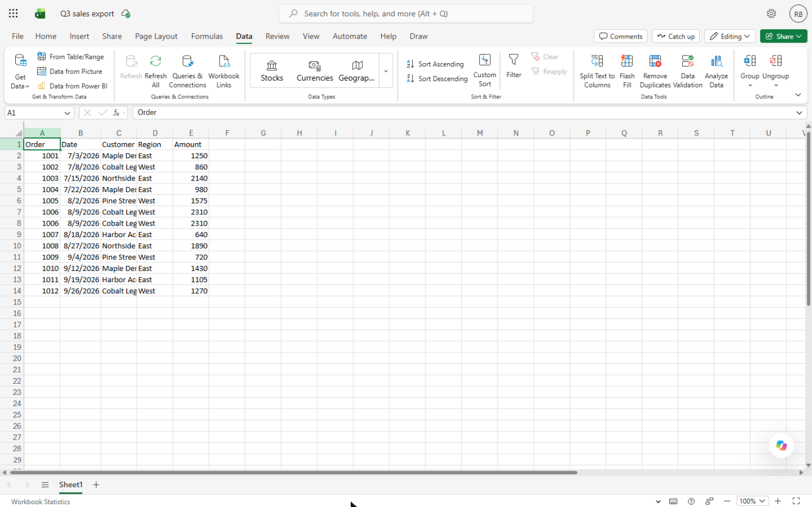Run Flash Fill
Image resolution: width=812 pixels, height=507 pixels.
(627, 71)
